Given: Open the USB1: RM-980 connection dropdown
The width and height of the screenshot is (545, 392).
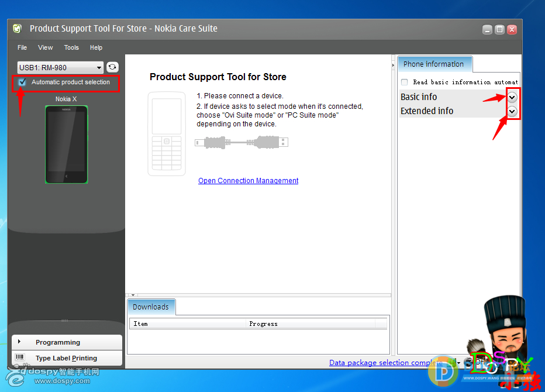Looking at the screenshot, I should point(60,67).
